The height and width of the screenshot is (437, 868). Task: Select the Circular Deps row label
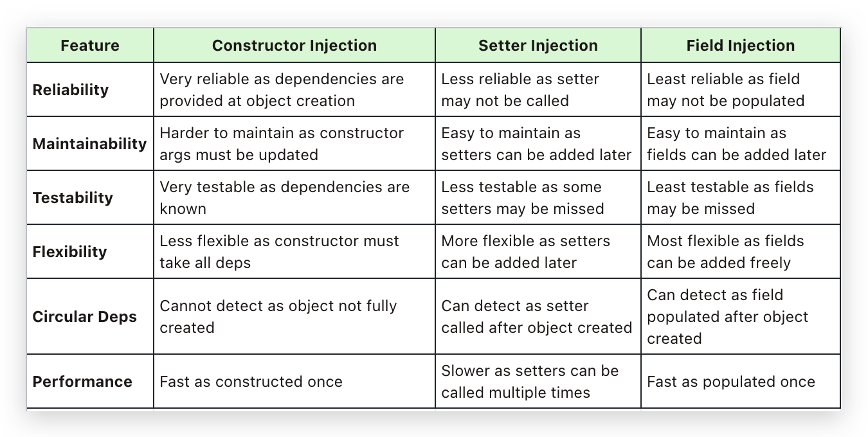[85, 317]
